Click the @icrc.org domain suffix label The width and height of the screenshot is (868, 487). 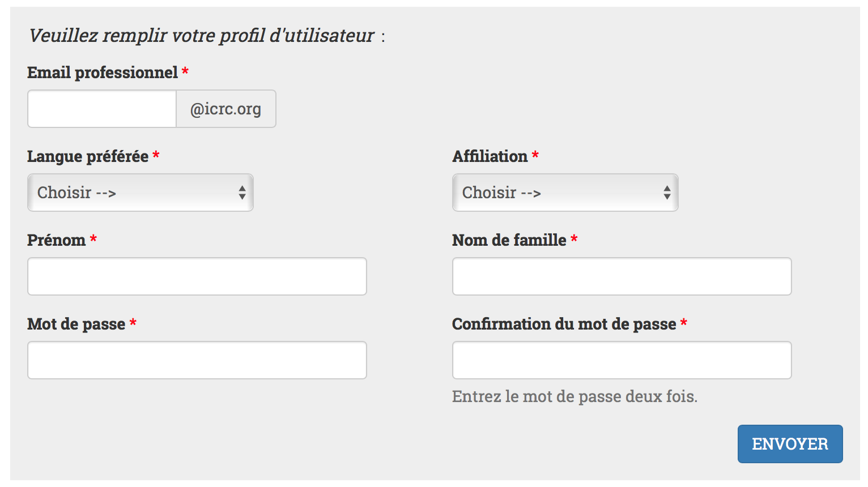pyautogui.click(x=226, y=109)
